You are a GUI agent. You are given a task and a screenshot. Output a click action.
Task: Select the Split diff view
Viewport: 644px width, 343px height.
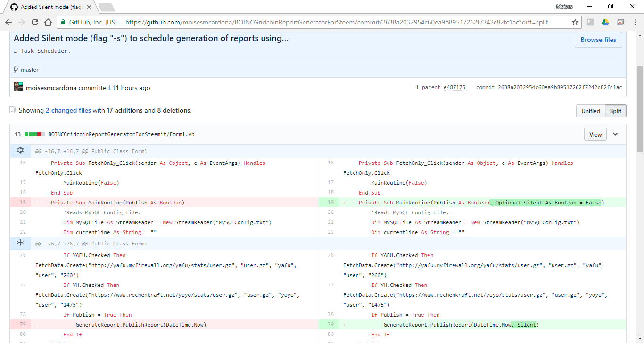click(616, 111)
